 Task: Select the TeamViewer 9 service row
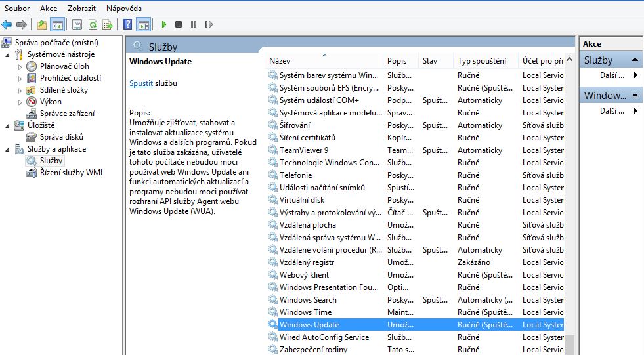(x=303, y=150)
